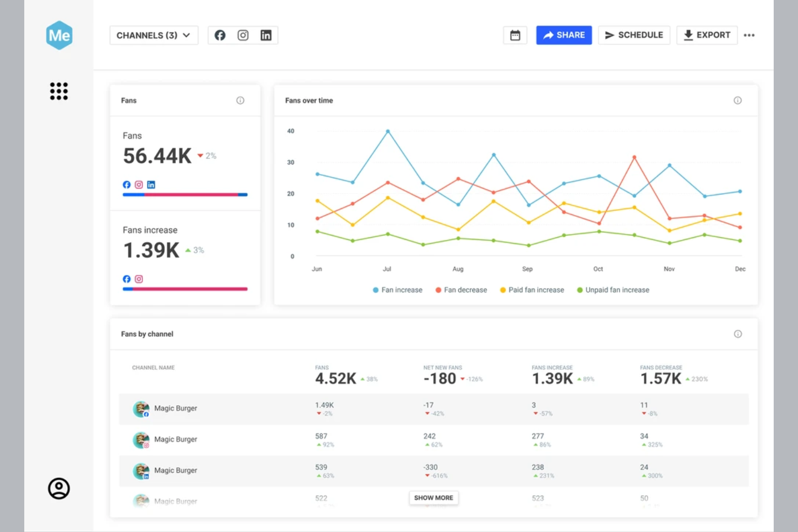Viewport: 798px width, 532px height.
Task: Click fans decrease value 11
Action: [644, 405]
